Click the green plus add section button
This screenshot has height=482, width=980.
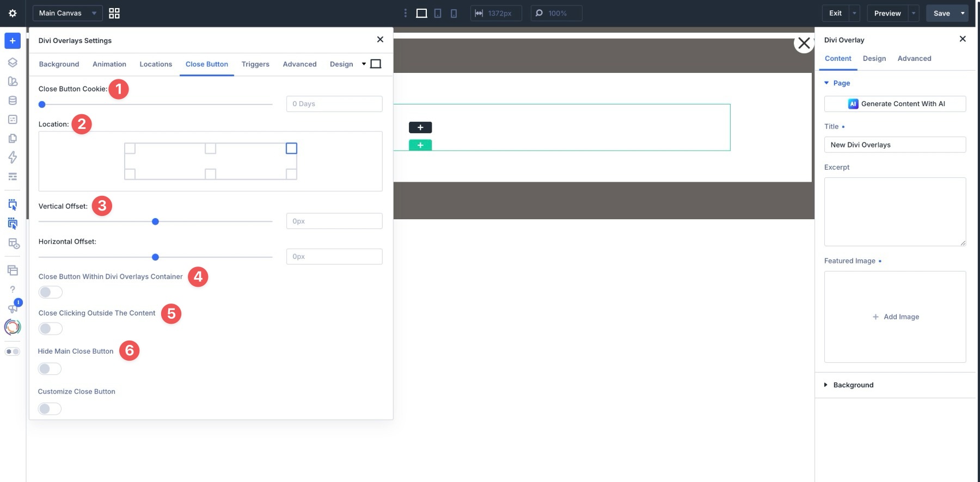(x=420, y=145)
